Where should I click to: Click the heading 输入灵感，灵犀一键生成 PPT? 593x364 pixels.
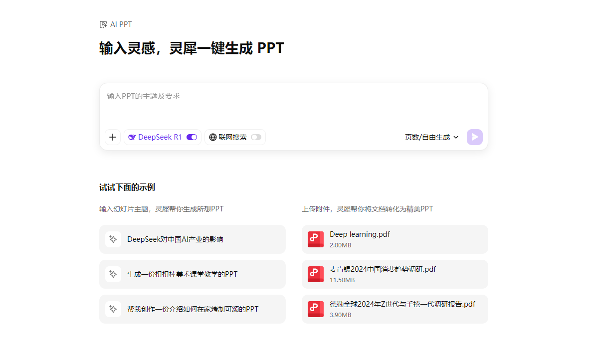(192, 48)
